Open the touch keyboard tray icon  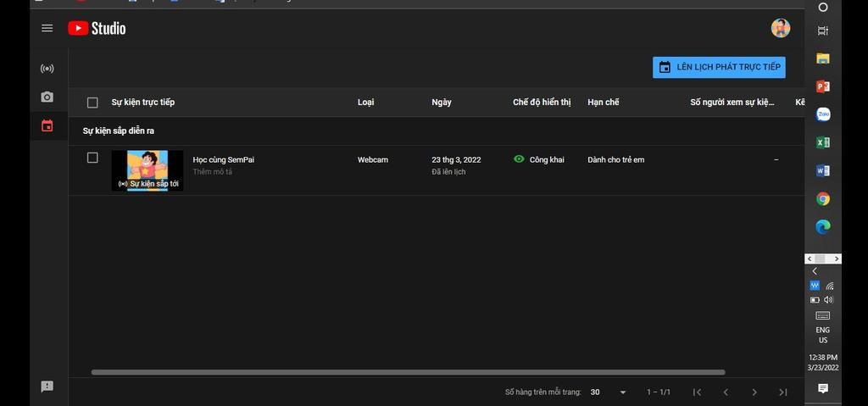point(823,315)
